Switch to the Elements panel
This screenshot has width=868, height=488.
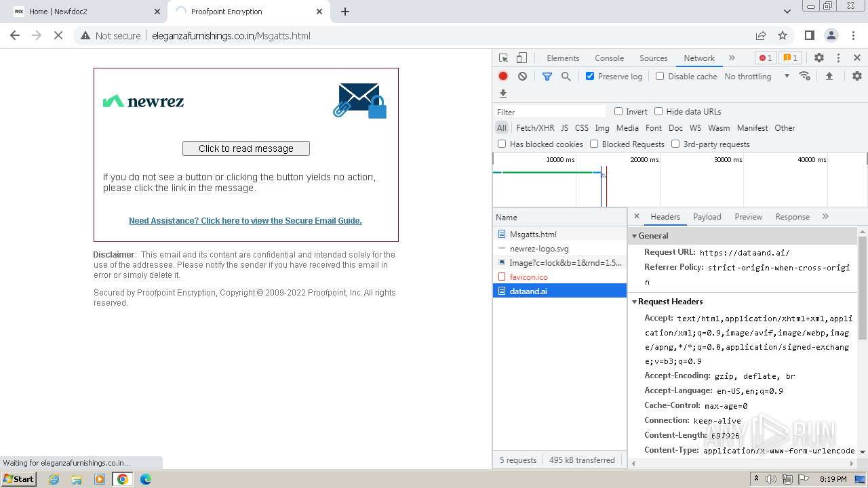click(563, 58)
